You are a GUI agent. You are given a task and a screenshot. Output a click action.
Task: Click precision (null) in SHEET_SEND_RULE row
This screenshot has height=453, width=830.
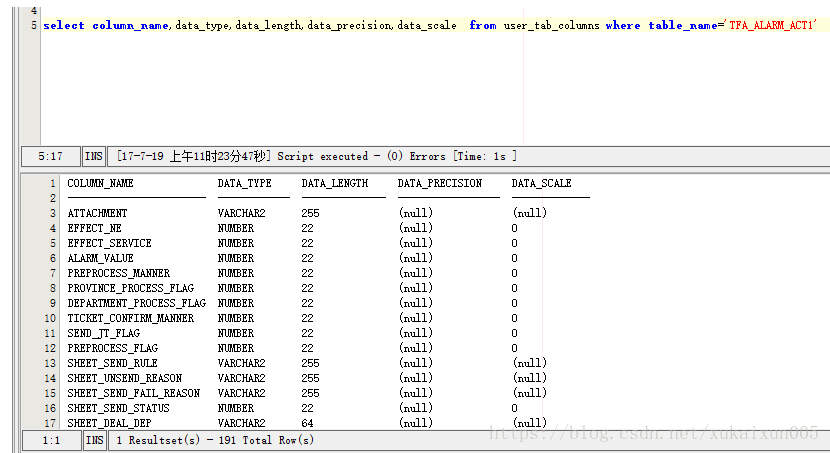tap(416, 363)
